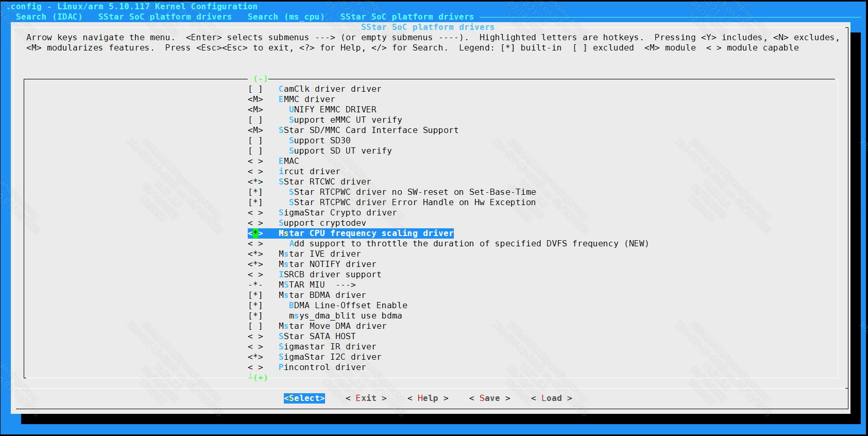Click the Search (ms_cpu) breadcrumb
Viewport: 868px width, 436px height.
pyautogui.click(x=286, y=16)
